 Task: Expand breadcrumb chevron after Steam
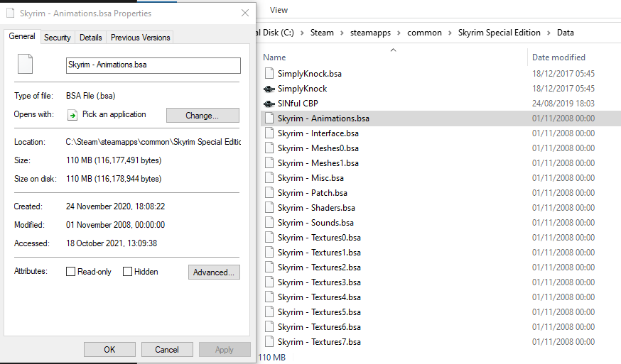342,33
